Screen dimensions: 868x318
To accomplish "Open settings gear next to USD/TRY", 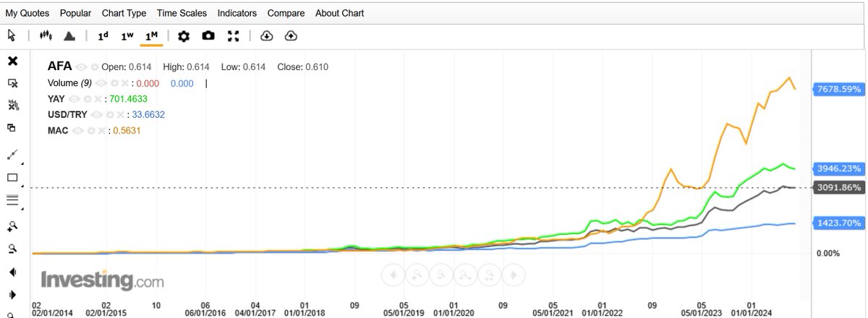I will coord(110,115).
